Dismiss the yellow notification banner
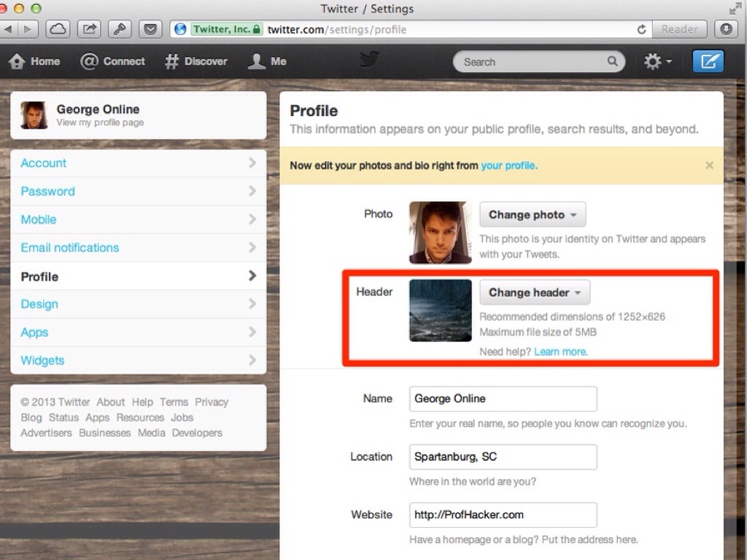 click(x=709, y=166)
